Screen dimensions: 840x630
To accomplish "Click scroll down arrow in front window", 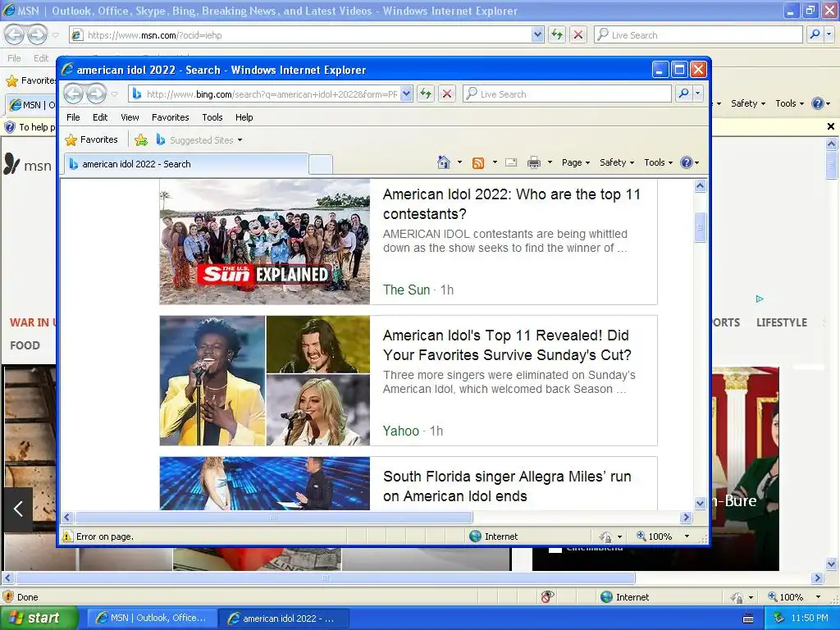I will click(x=700, y=503).
